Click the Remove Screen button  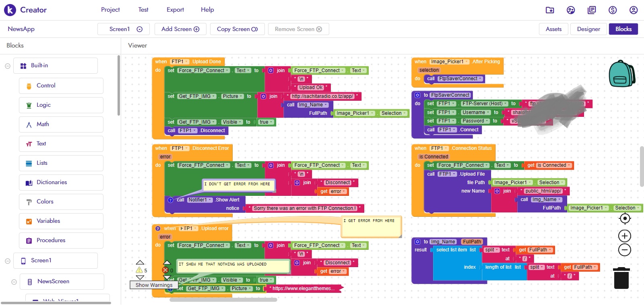click(298, 29)
